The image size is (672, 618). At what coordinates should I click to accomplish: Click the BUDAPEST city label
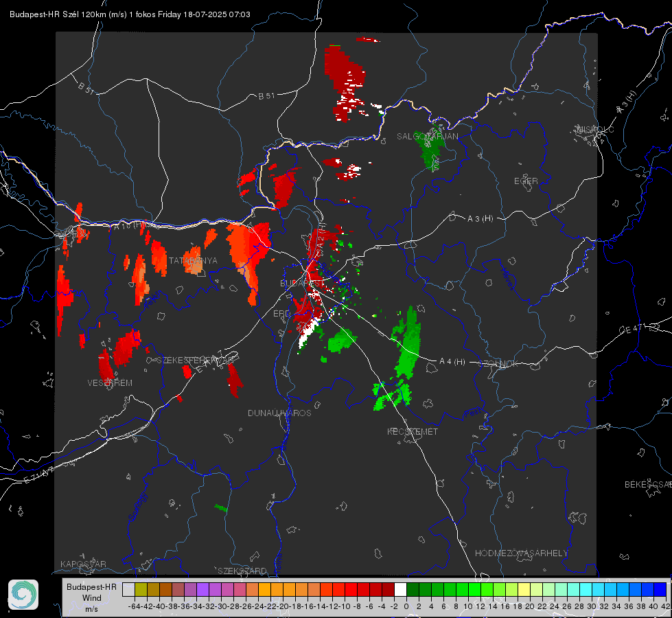point(302,284)
